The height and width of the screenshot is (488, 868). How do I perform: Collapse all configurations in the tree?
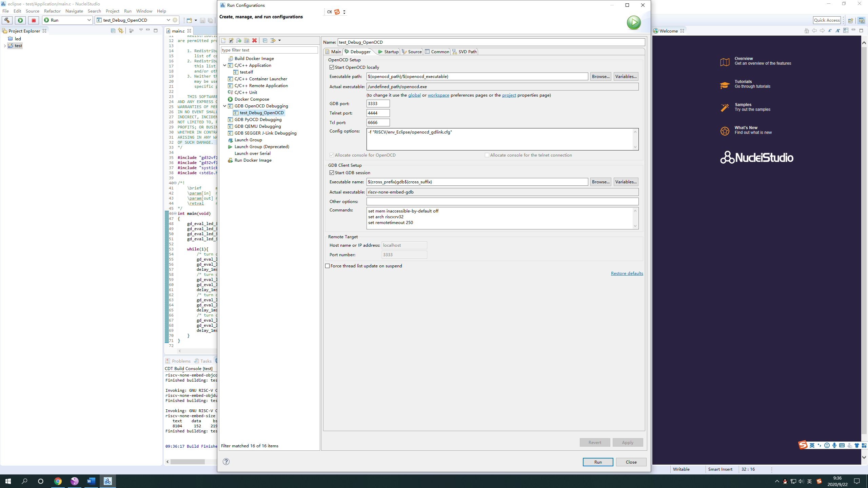(265, 41)
